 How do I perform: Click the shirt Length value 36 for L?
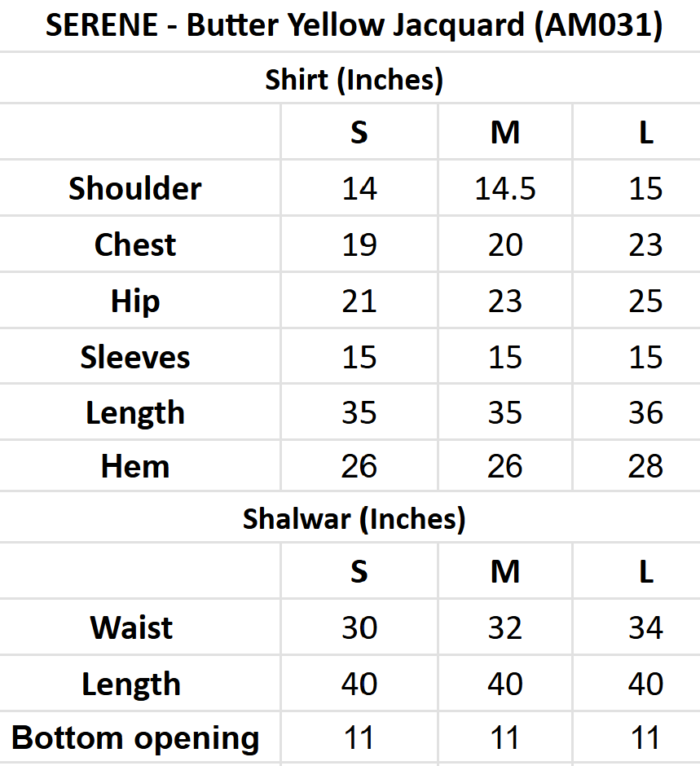click(645, 413)
